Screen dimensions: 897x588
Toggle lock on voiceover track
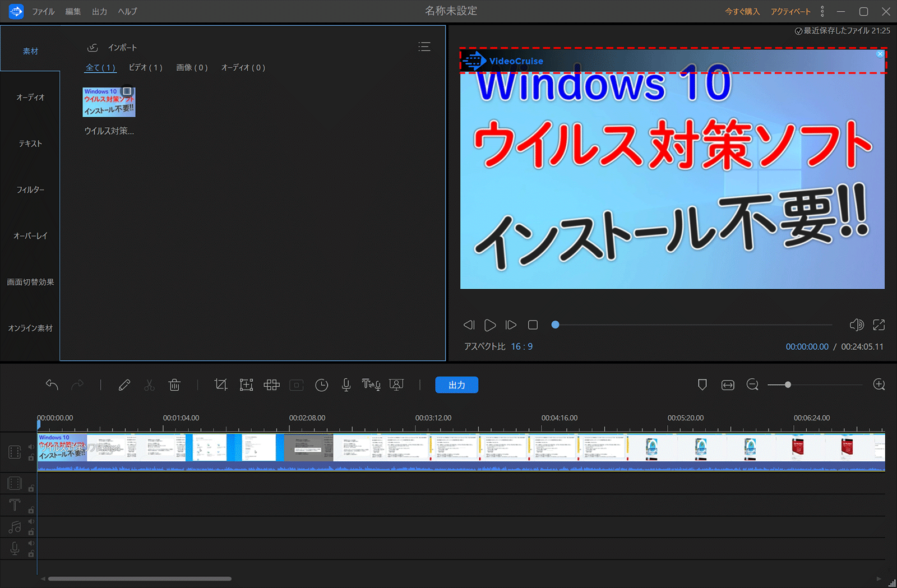(31, 554)
